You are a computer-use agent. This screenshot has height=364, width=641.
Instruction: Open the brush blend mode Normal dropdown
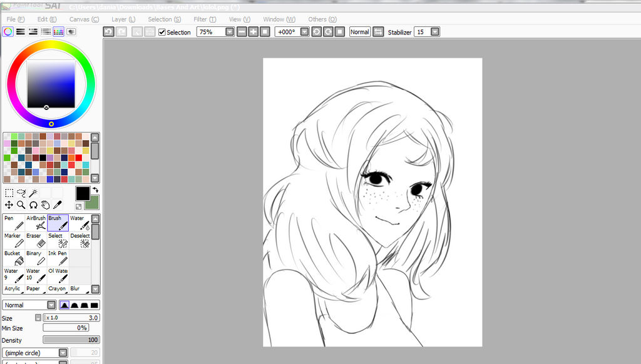(x=51, y=305)
